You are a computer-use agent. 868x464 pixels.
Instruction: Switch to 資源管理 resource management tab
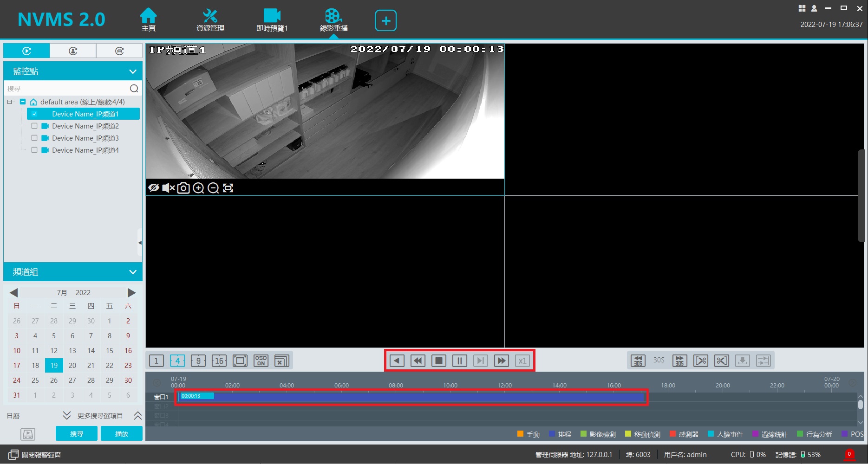pyautogui.click(x=210, y=20)
